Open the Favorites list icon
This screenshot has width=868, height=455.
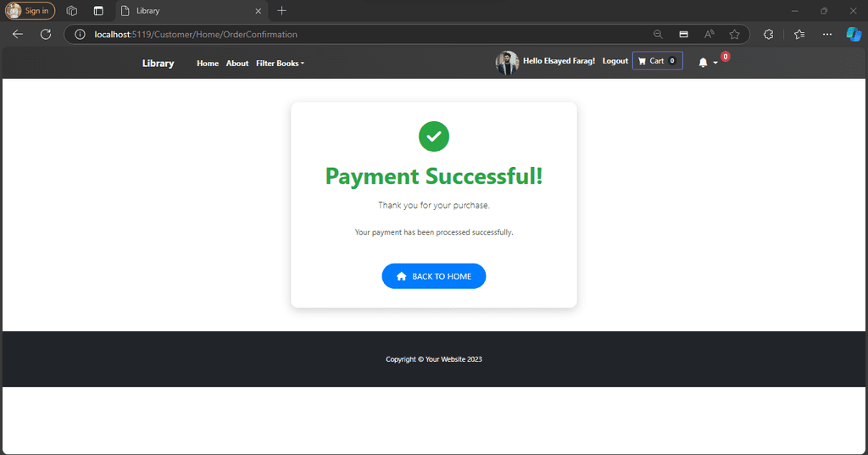click(x=799, y=35)
